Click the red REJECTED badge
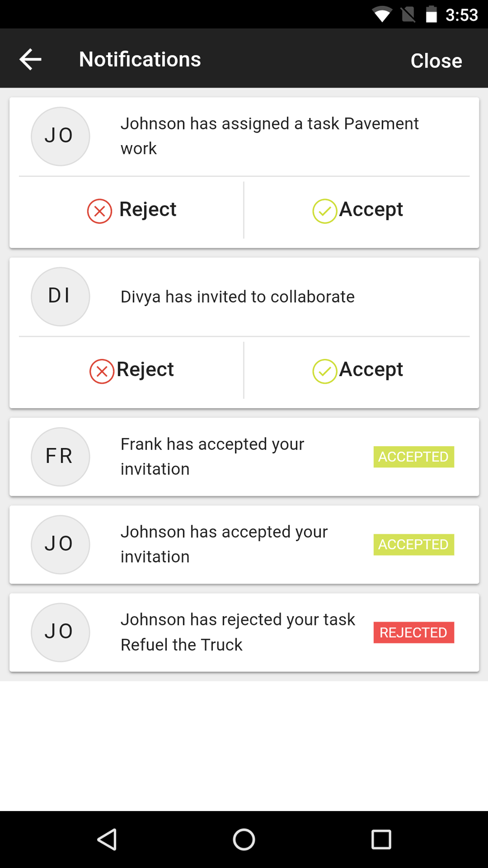The height and width of the screenshot is (868, 488). click(414, 633)
